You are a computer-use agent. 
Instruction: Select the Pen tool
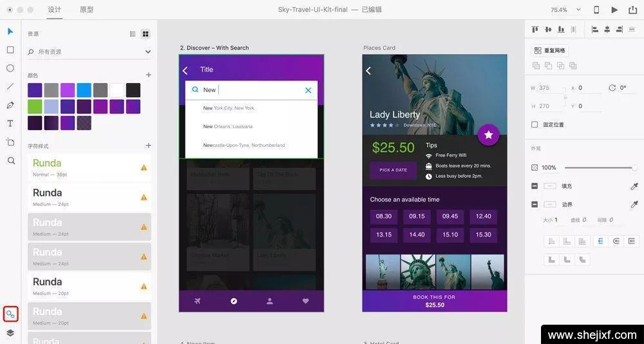click(10, 105)
